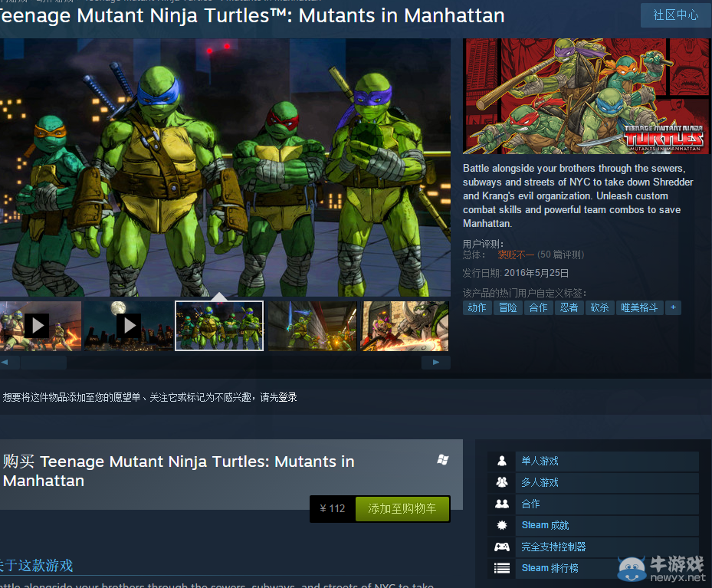712x588 pixels.
Task: Select the 忍者 tag
Action: [x=569, y=308]
